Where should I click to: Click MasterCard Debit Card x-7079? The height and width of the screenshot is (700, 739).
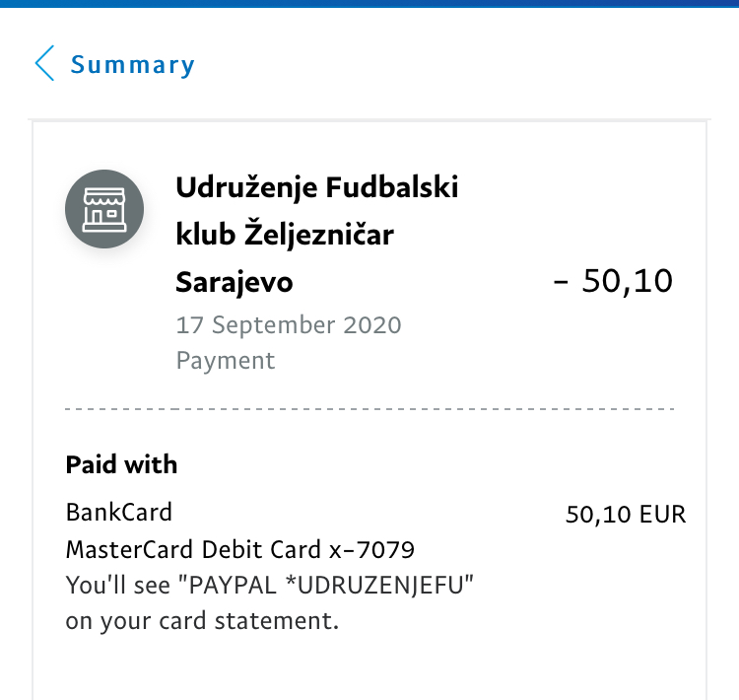click(239, 549)
